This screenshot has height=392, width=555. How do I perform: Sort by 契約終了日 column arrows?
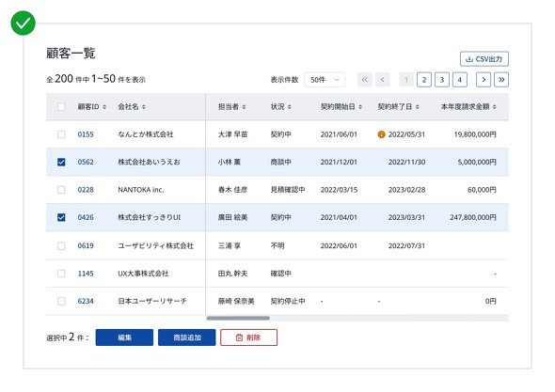[x=418, y=107]
